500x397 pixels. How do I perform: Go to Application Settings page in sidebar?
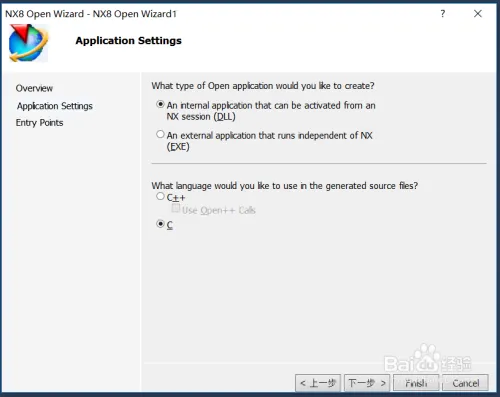55,106
